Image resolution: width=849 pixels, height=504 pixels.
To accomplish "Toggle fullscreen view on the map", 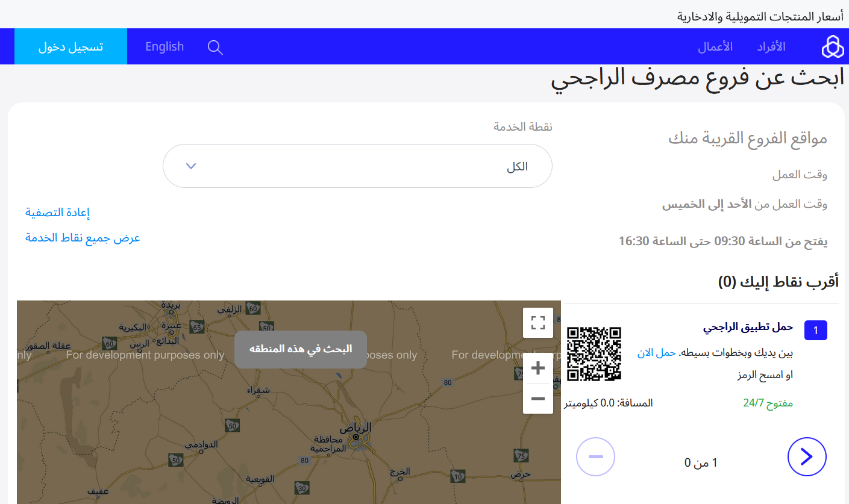I will [538, 323].
